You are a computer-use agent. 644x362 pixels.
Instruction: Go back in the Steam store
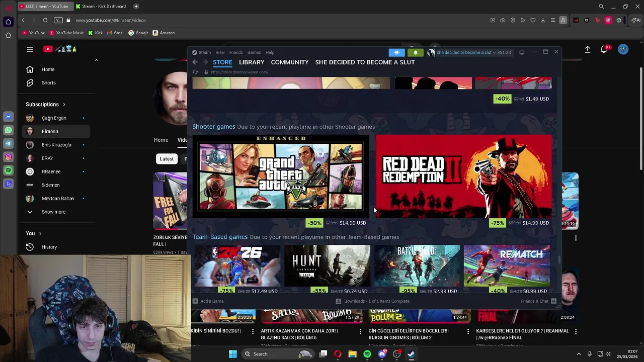(x=195, y=62)
